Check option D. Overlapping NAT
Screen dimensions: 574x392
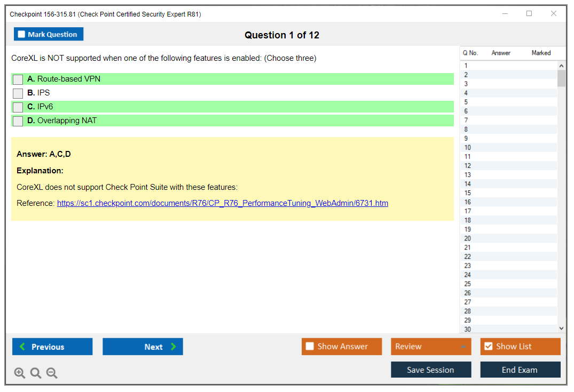coord(18,121)
